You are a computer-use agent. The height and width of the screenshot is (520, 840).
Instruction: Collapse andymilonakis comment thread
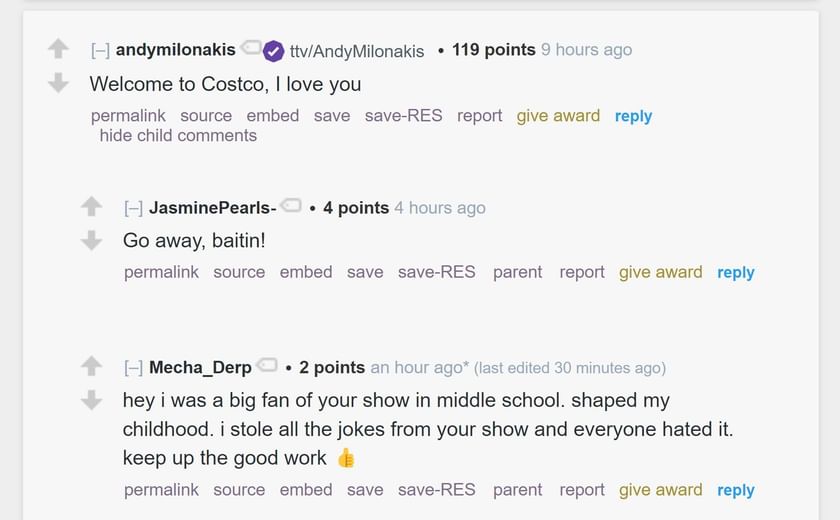click(100, 50)
